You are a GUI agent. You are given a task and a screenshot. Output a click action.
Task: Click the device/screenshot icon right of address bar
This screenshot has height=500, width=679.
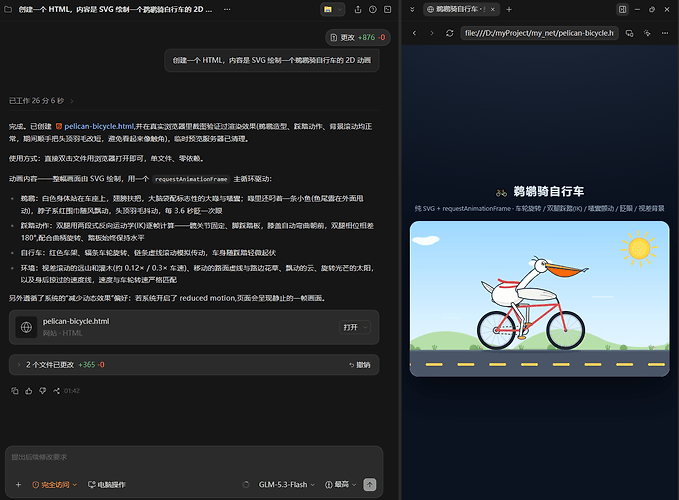coord(629,33)
